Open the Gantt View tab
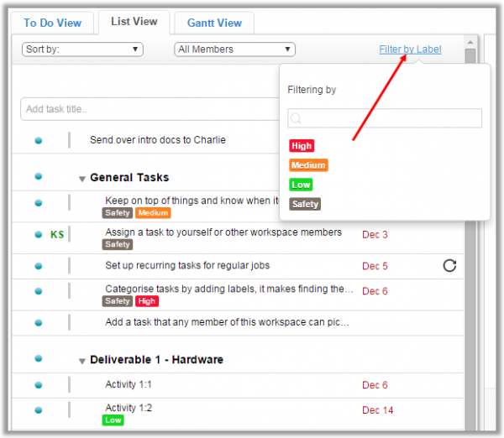This screenshot has height=438, width=504. pos(214,23)
